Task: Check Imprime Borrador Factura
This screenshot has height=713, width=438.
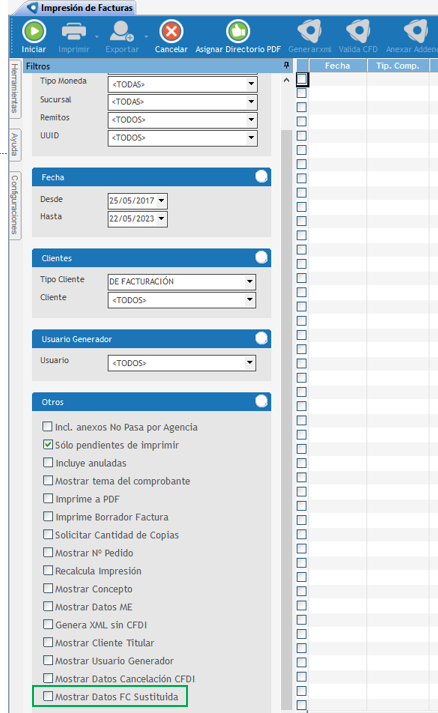Action: coord(47,516)
